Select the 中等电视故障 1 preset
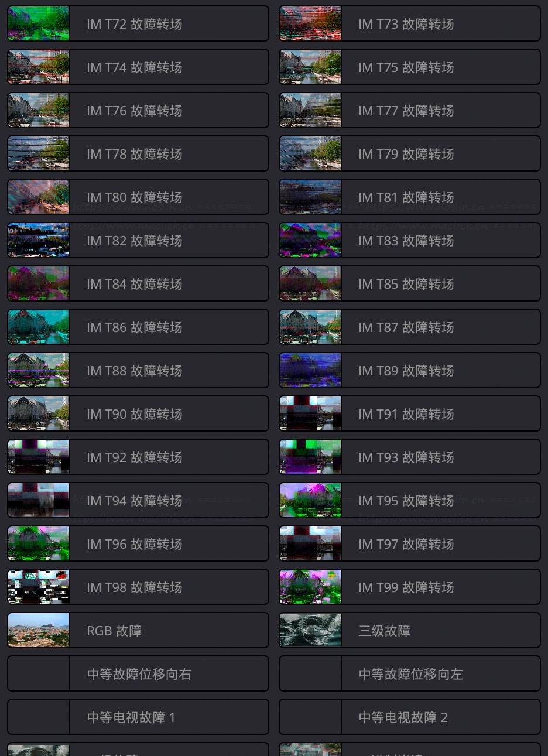Image resolution: width=548 pixels, height=756 pixels. click(x=138, y=717)
